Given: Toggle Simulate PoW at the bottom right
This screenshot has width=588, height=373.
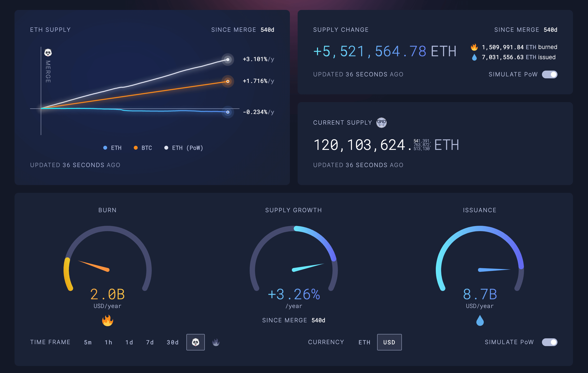Looking at the screenshot, I should 549,342.
